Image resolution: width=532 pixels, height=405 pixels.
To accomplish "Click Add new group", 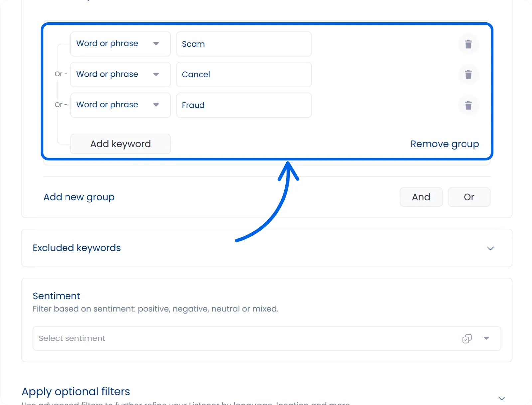I will 79,197.
